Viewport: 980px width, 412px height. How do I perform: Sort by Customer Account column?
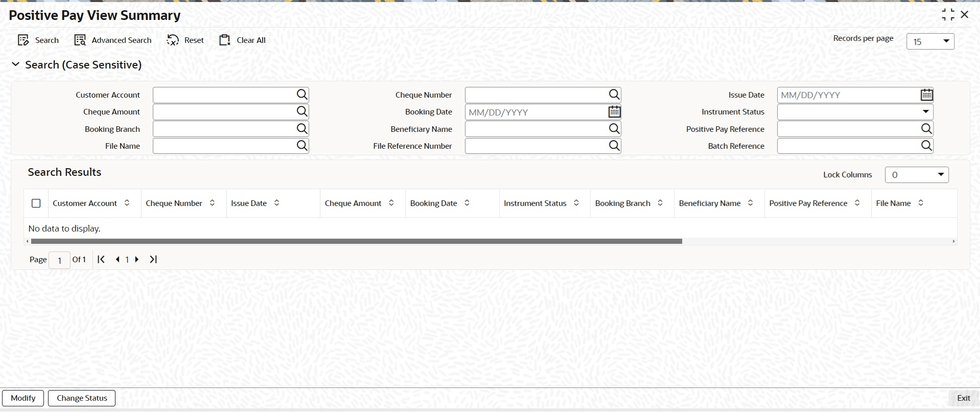pyautogui.click(x=127, y=203)
